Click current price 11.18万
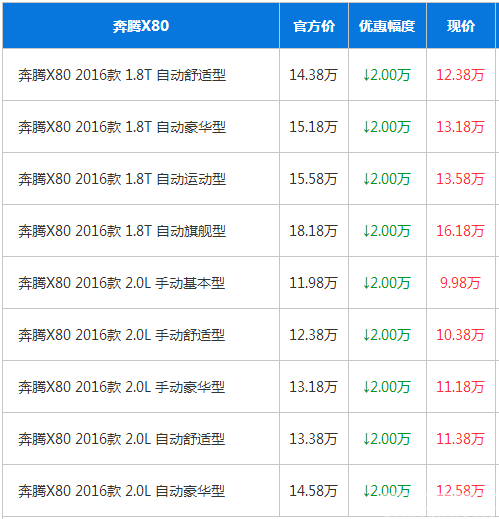Screen dimensions: 499x519 (460, 387)
